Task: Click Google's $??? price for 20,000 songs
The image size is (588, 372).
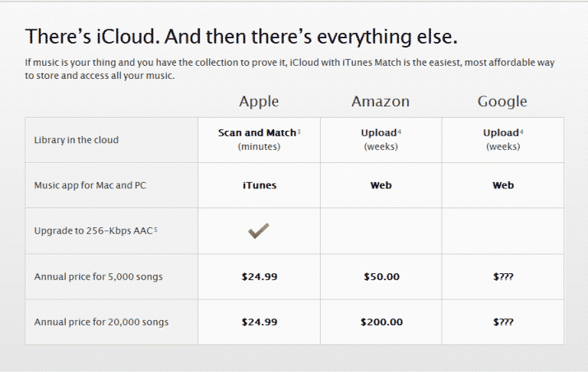Action: pyautogui.click(x=503, y=321)
